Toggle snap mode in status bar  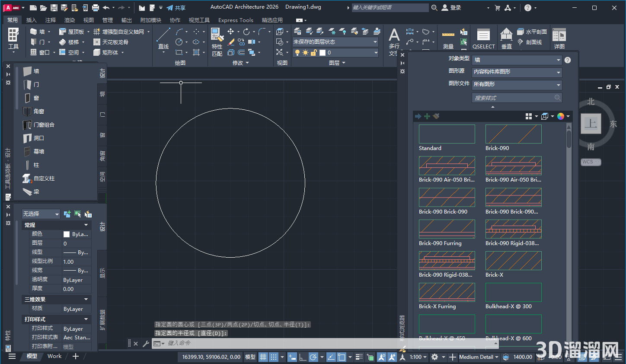(x=274, y=357)
